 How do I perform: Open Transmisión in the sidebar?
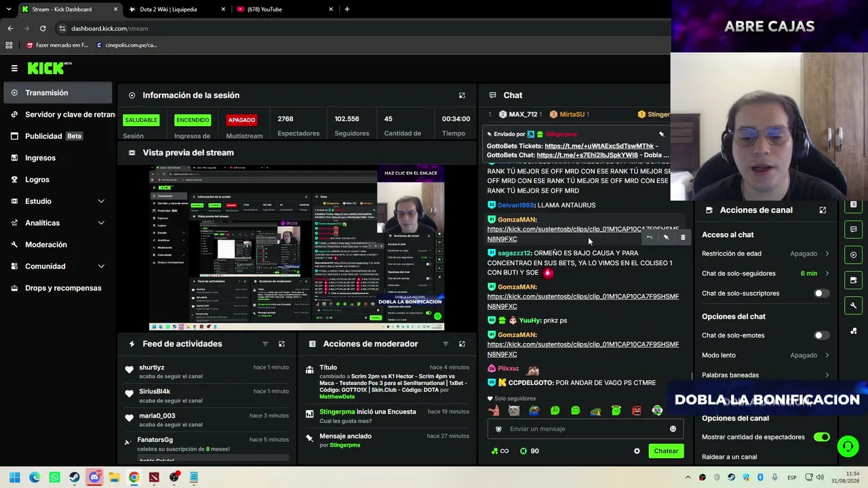click(58, 93)
